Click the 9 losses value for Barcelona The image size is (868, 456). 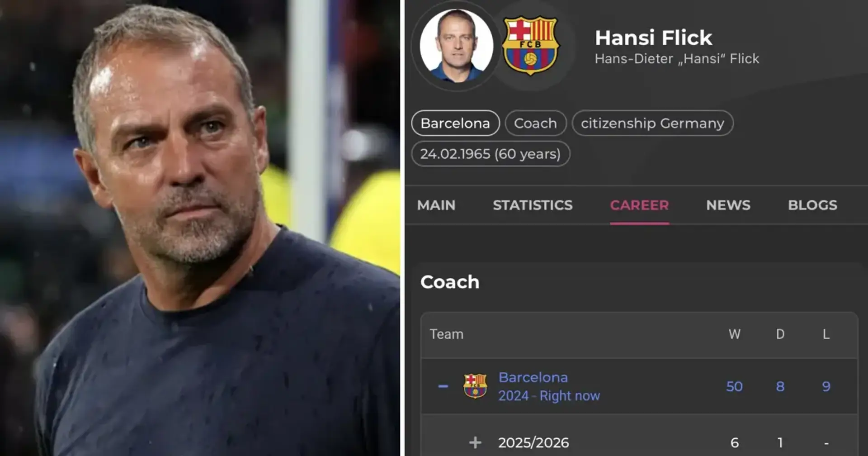point(826,386)
